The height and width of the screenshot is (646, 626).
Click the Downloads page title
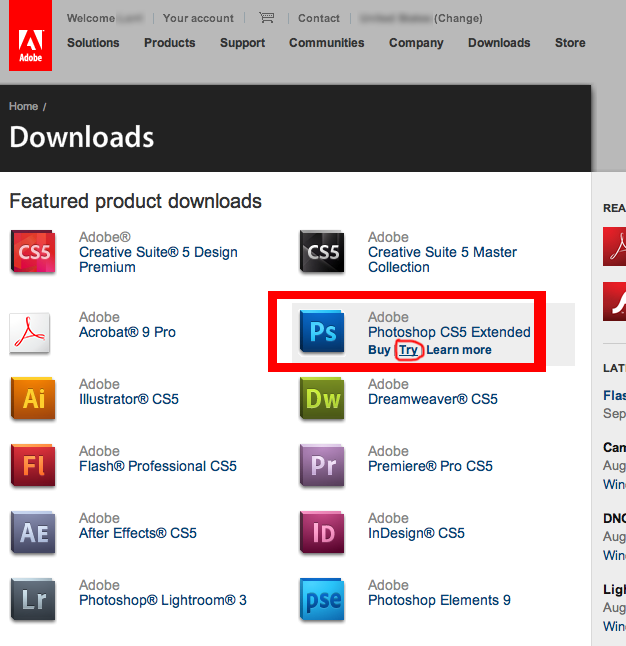[x=82, y=137]
